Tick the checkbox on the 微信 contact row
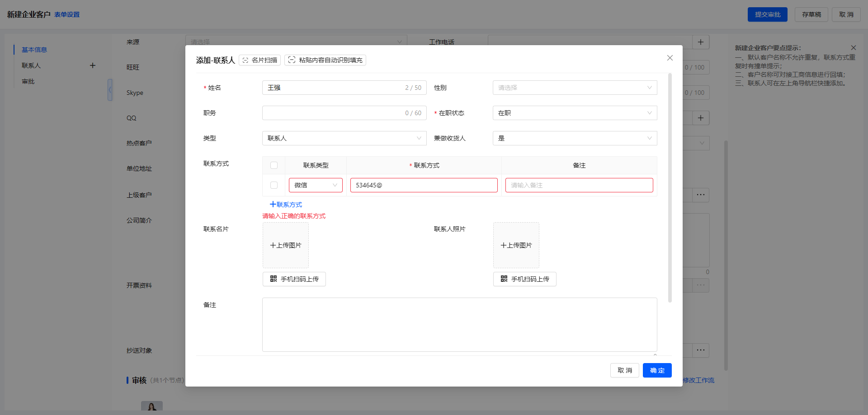 [274, 185]
